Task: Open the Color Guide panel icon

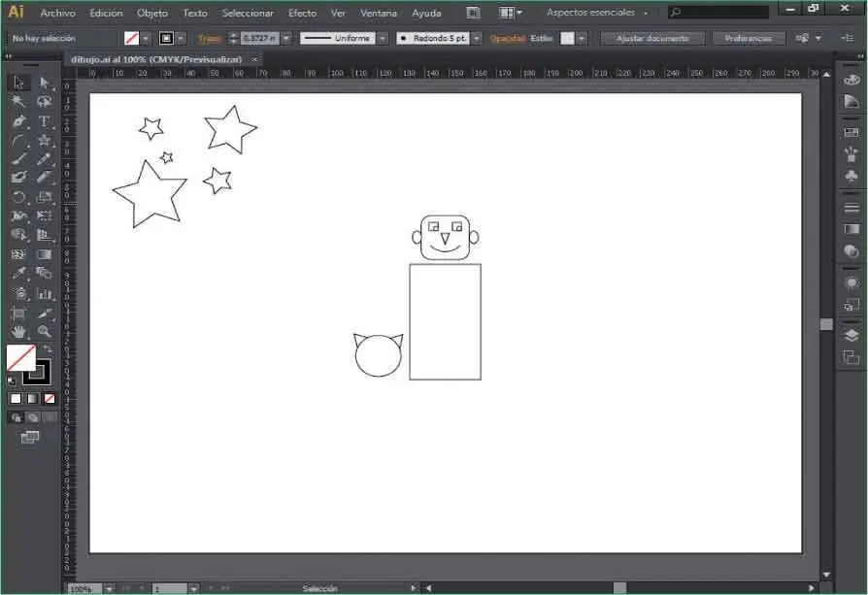Action: pyautogui.click(x=851, y=101)
